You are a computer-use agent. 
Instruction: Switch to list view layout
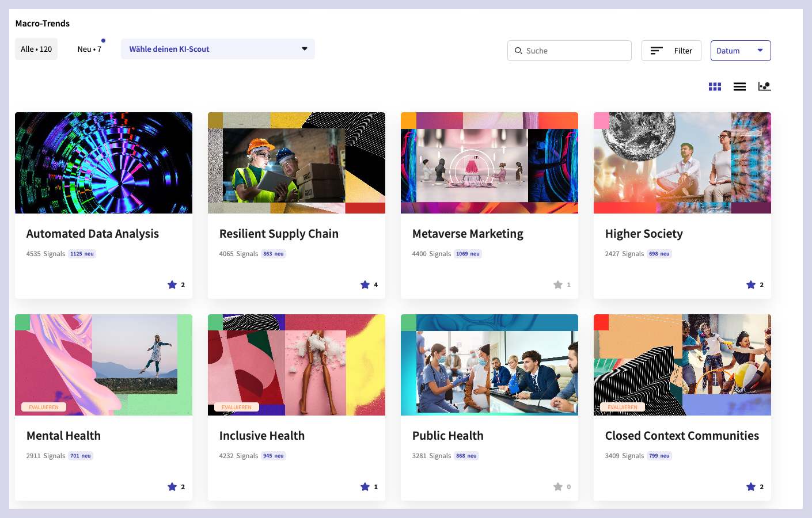pos(739,86)
